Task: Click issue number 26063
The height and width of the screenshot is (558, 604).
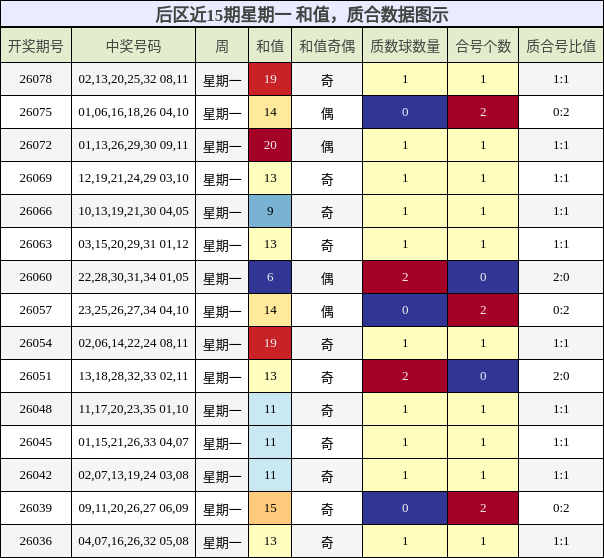Action: 36,244
